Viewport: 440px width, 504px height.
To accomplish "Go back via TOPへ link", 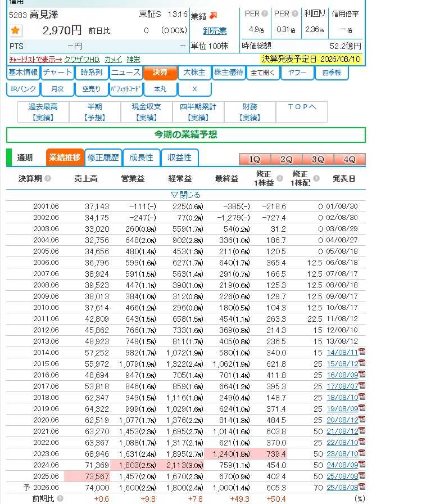I will click(302, 112).
